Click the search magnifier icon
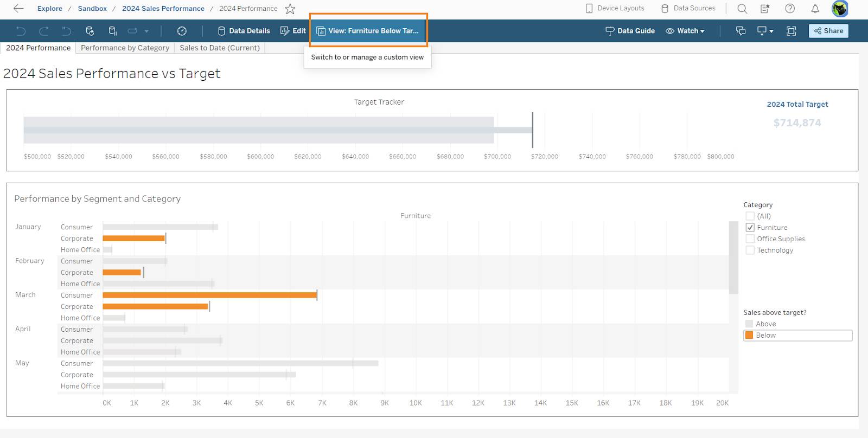Image resolution: width=868 pixels, height=438 pixels. (742, 9)
